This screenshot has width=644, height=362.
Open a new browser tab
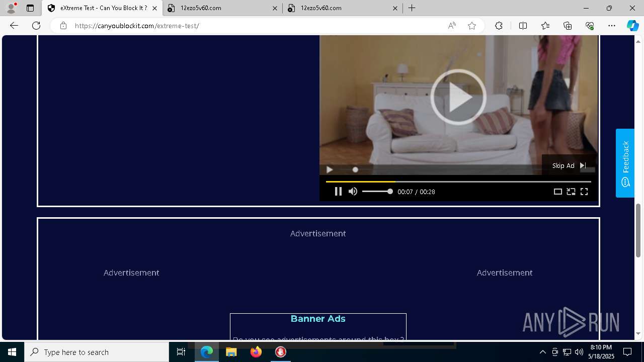(x=412, y=8)
